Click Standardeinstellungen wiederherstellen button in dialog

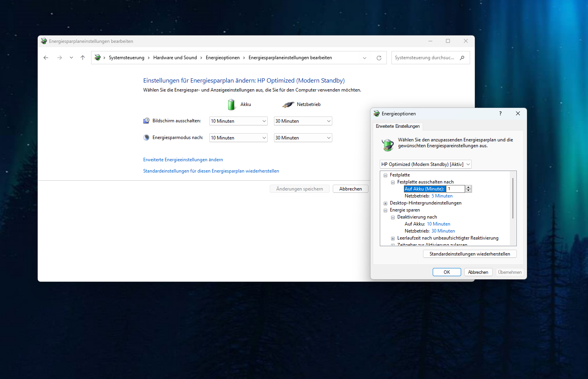(470, 254)
